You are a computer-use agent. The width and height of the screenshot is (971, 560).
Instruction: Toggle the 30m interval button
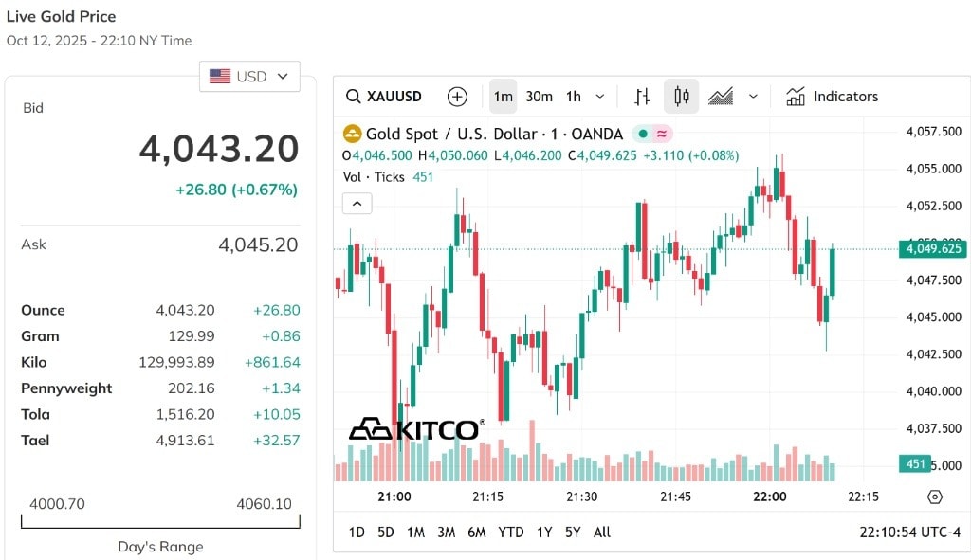539,97
